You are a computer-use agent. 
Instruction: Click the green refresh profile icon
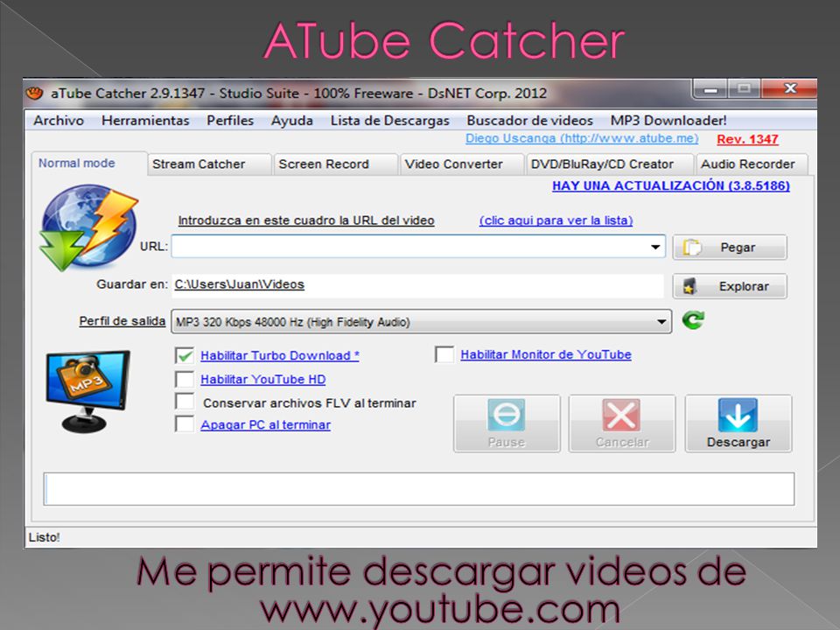(693, 320)
